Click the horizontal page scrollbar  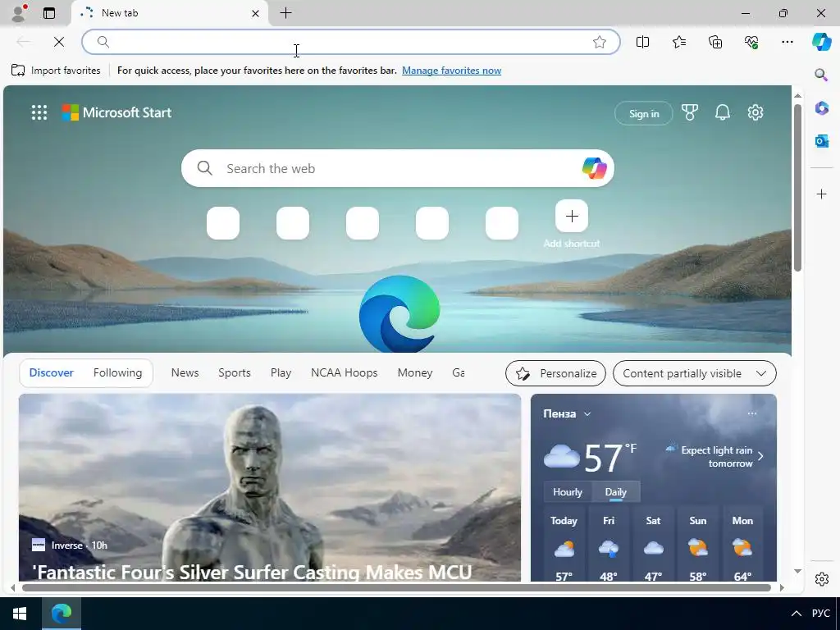coord(396,587)
